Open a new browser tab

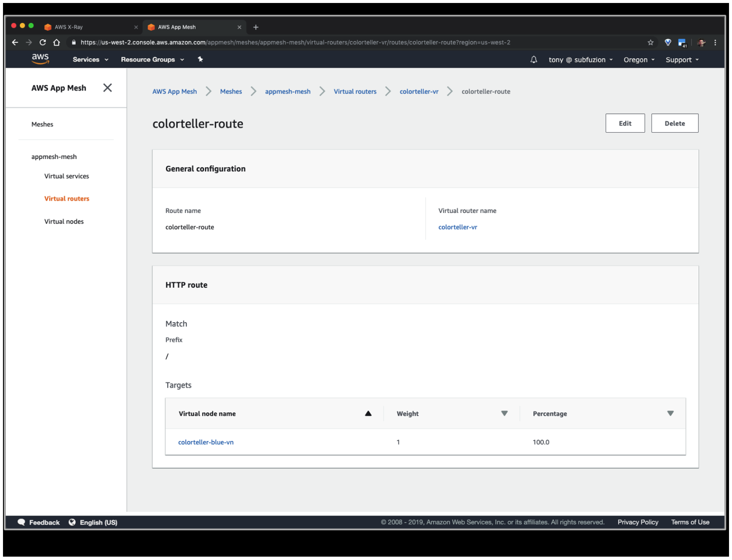point(256,27)
